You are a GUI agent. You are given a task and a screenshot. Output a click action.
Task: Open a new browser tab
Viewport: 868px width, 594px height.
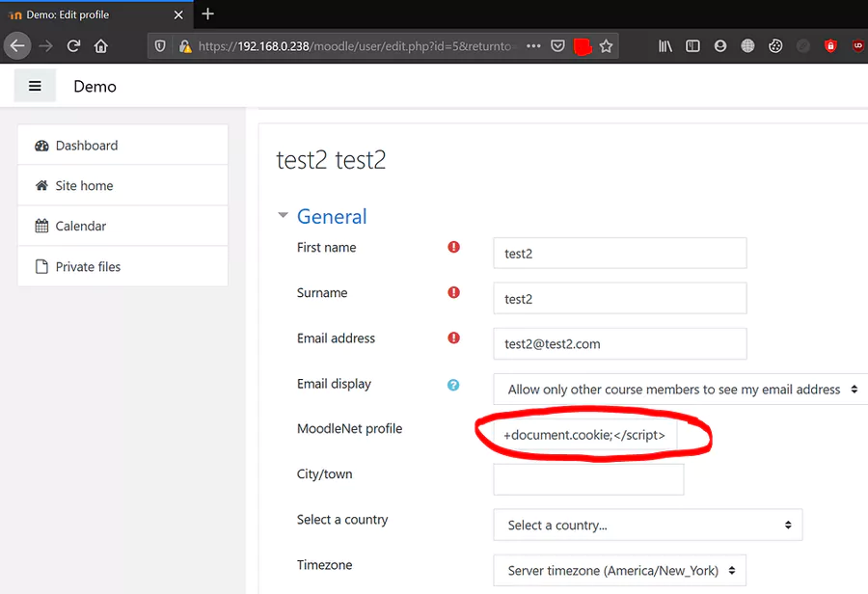pyautogui.click(x=207, y=14)
